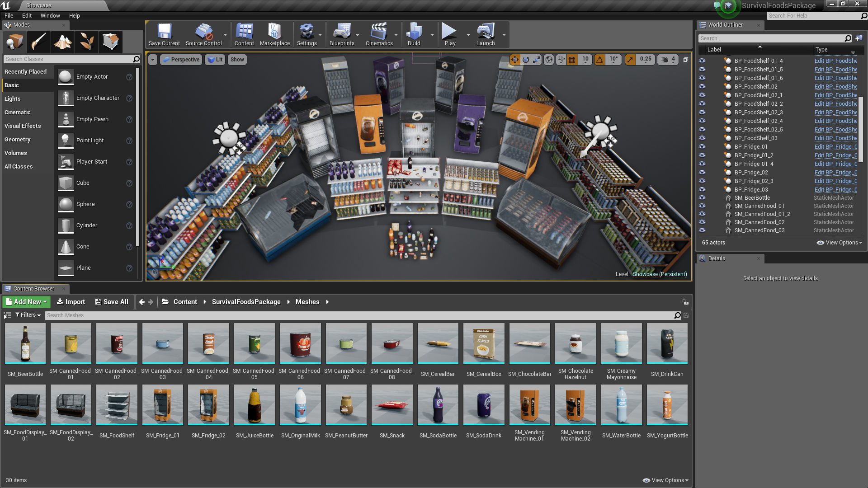Select the Landscape mode icon
Screen dimensions: 868x488
tap(63, 42)
